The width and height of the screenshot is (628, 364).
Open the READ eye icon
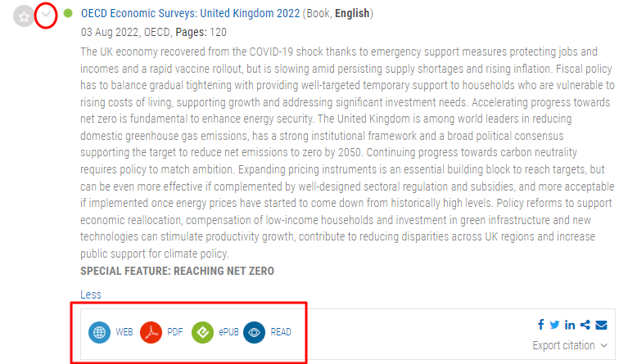click(x=255, y=332)
